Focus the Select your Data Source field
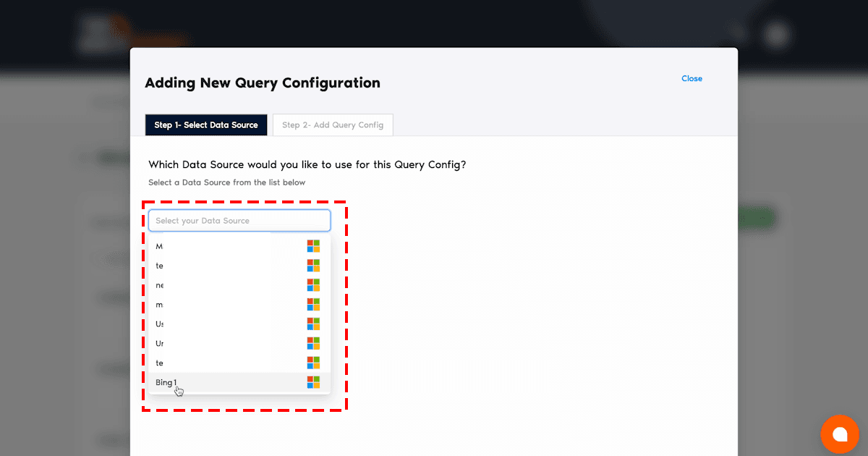The width and height of the screenshot is (868, 456). pyautogui.click(x=239, y=221)
